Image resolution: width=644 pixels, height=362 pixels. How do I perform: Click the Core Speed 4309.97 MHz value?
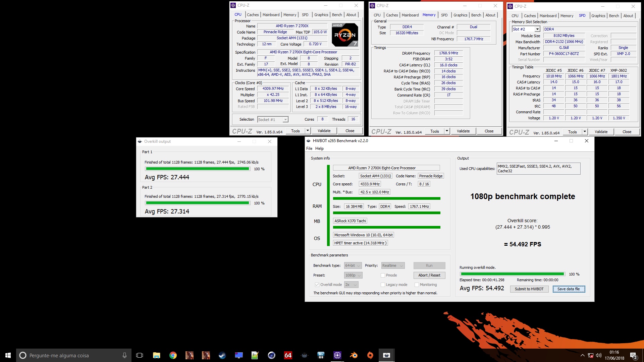pos(273,89)
